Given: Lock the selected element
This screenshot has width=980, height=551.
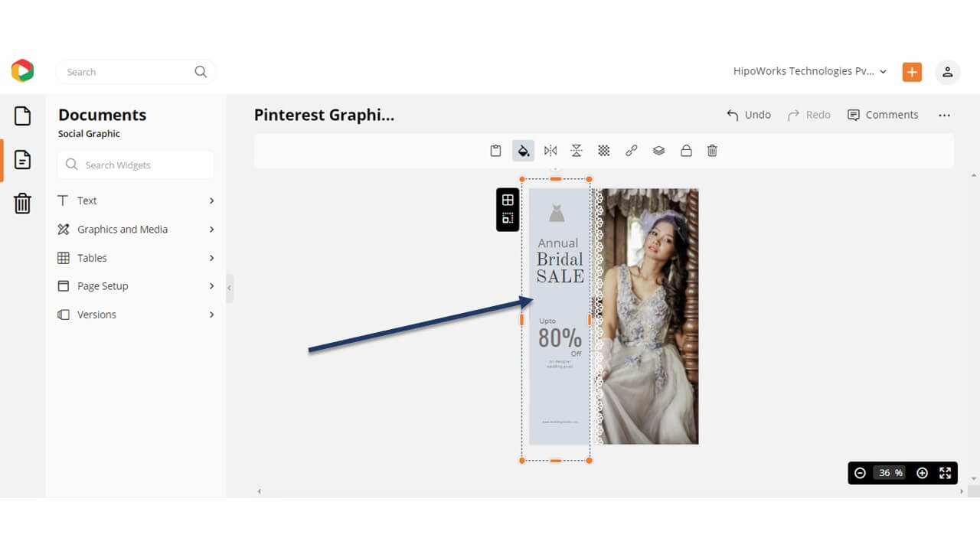Looking at the screenshot, I should tap(686, 150).
